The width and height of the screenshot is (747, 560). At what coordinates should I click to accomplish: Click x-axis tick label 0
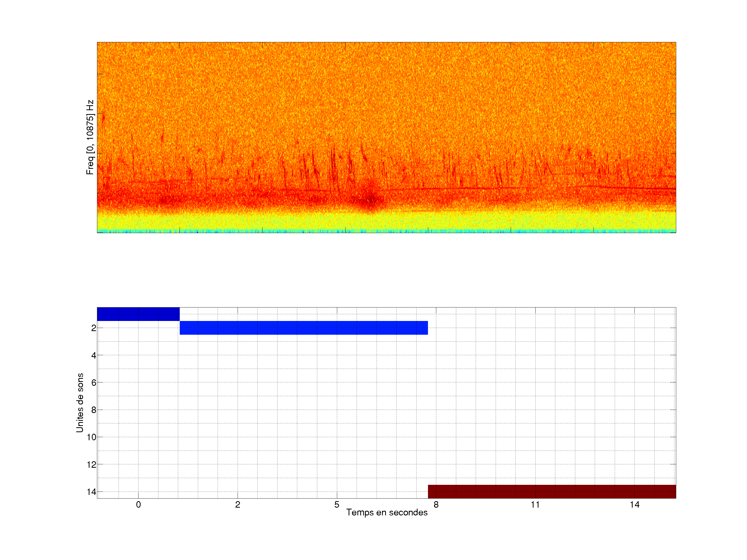(x=139, y=505)
